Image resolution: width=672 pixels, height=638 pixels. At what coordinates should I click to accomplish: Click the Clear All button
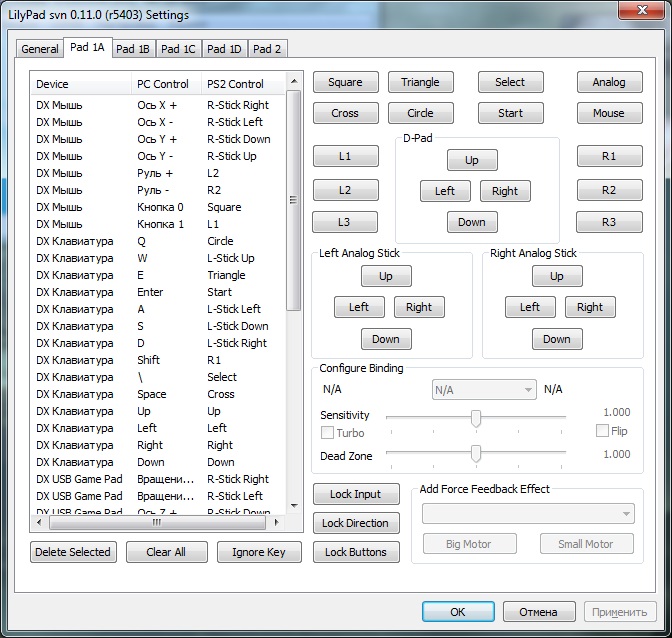pyautogui.click(x=166, y=552)
